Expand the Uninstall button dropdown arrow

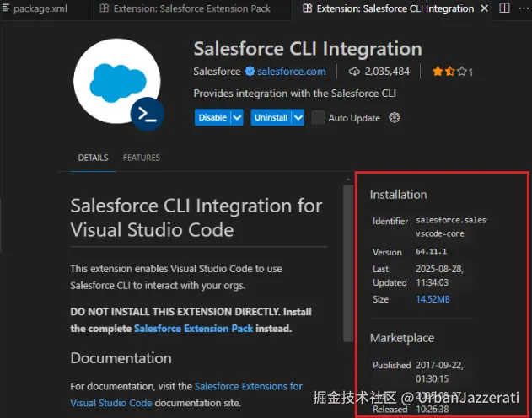click(298, 118)
